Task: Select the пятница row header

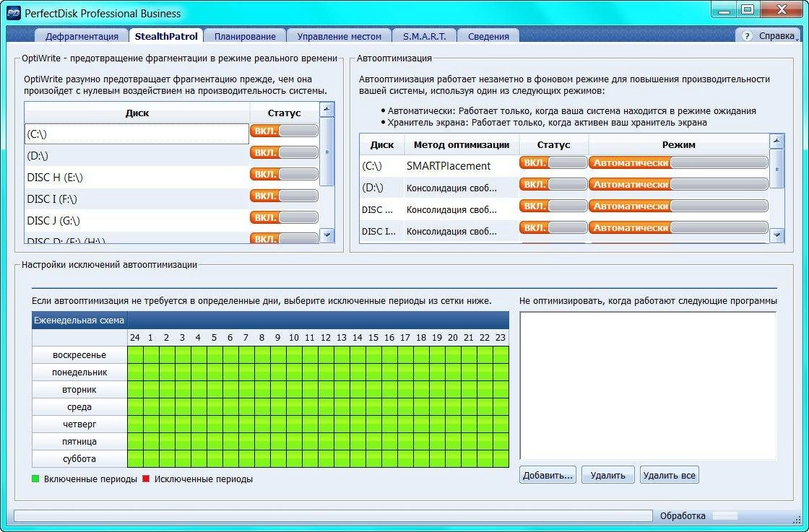Action: 79,442
